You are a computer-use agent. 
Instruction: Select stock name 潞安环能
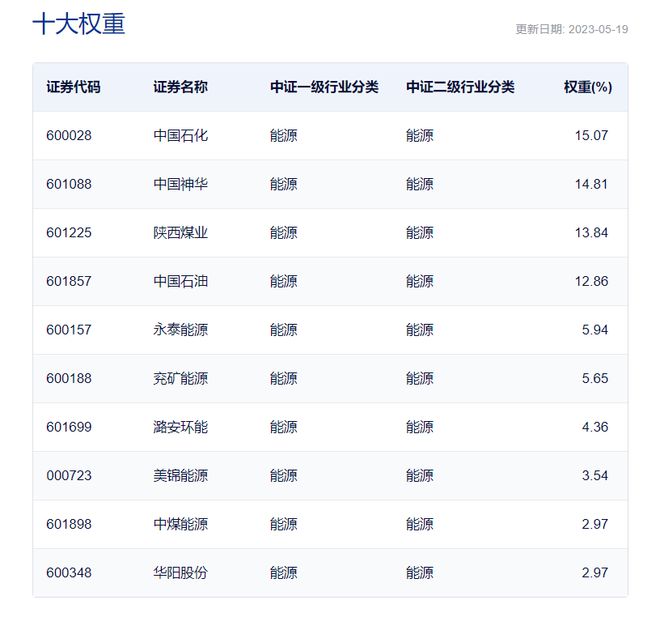coord(180,427)
